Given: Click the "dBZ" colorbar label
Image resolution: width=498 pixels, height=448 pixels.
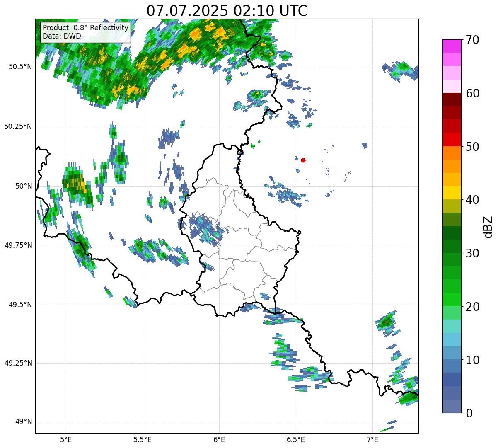Looking at the screenshot, I should (x=488, y=226).
